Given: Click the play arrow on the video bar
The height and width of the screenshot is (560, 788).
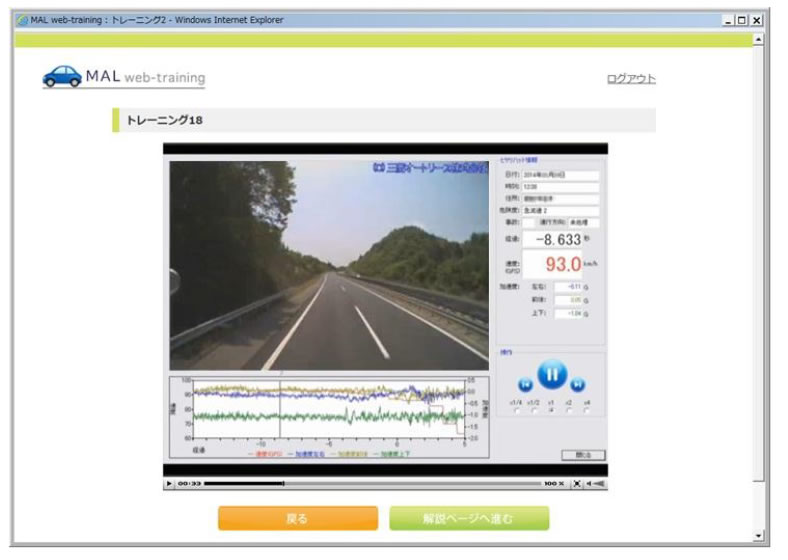Looking at the screenshot, I should (169, 484).
